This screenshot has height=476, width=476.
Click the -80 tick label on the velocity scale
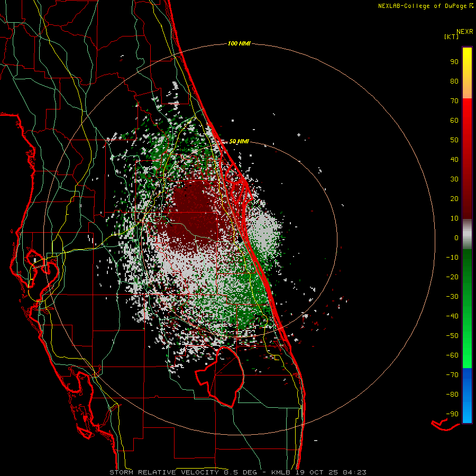tap(452, 395)
